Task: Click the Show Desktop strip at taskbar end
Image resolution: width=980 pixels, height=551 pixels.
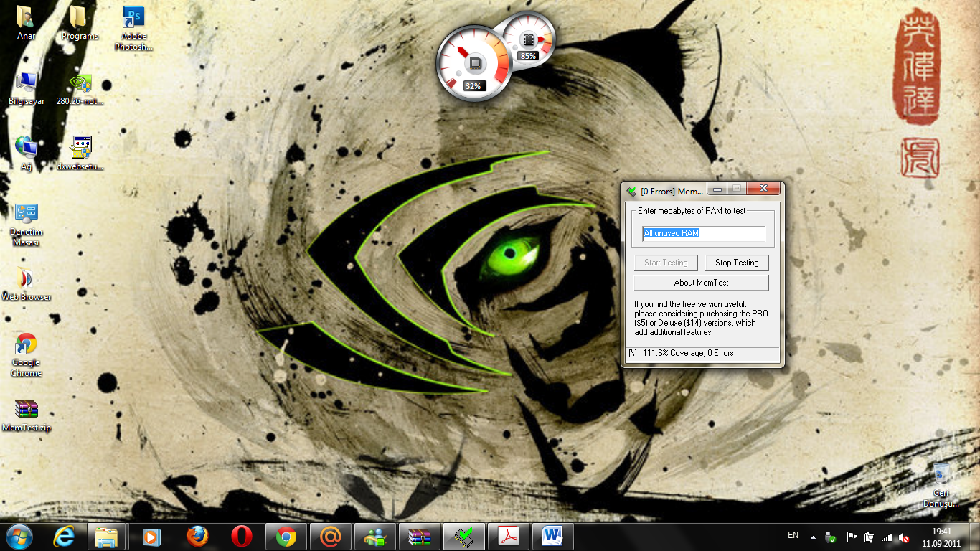Action: (974, 537)
